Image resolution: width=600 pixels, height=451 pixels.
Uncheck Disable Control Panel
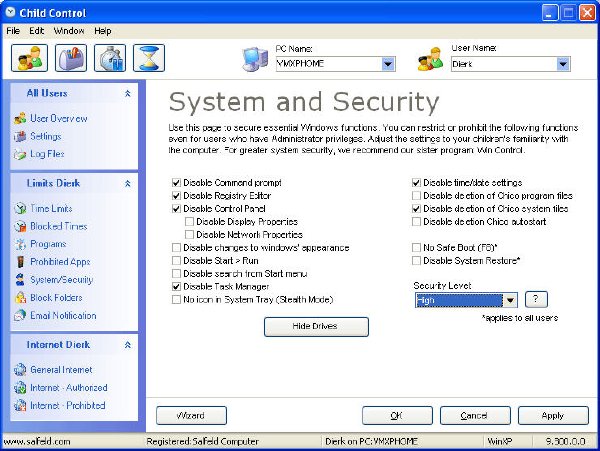coord(176,209)
